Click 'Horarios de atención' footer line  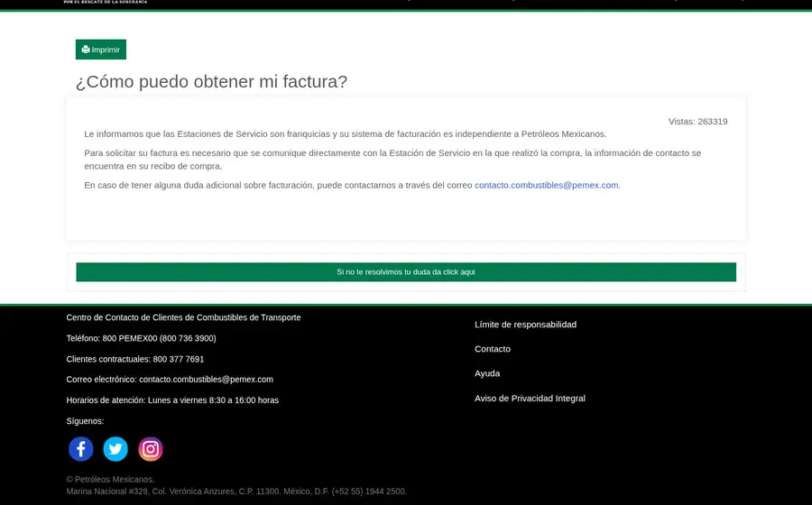(172, 400)
